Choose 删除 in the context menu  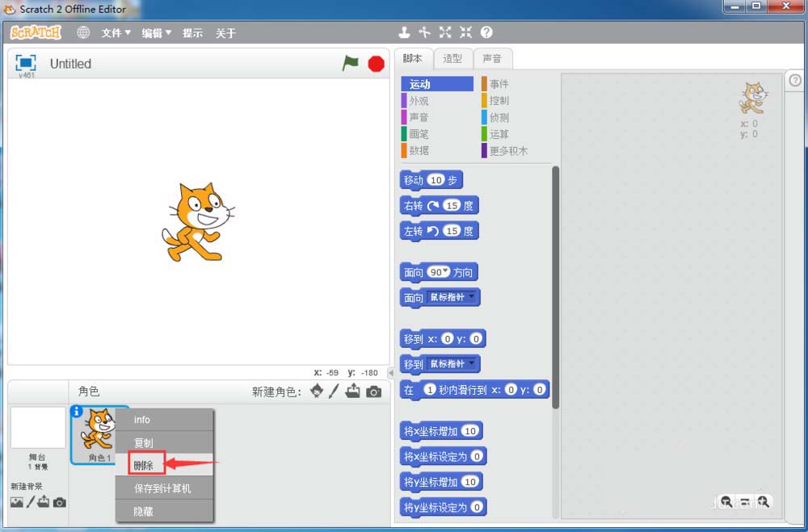(164, 465)
